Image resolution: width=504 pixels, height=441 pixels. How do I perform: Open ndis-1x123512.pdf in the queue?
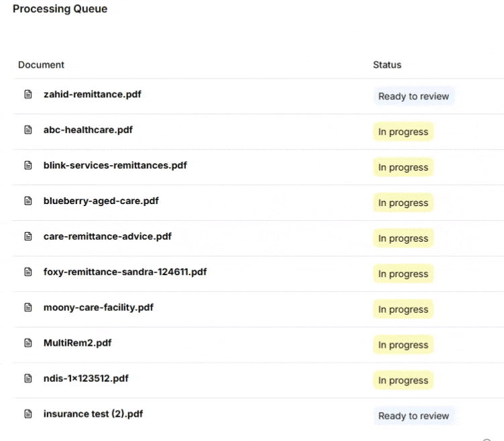[x=86, y=379]
